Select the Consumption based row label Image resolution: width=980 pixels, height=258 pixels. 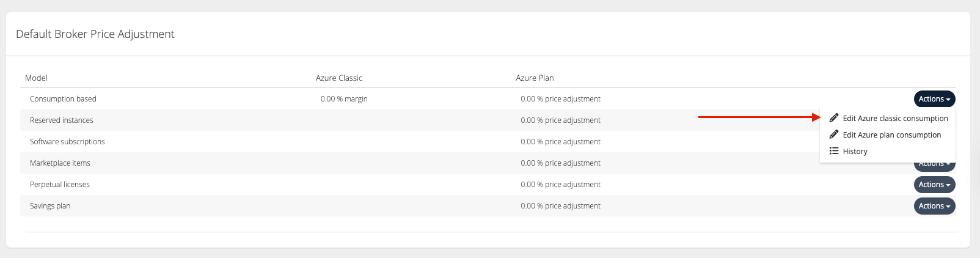(63, 99)
